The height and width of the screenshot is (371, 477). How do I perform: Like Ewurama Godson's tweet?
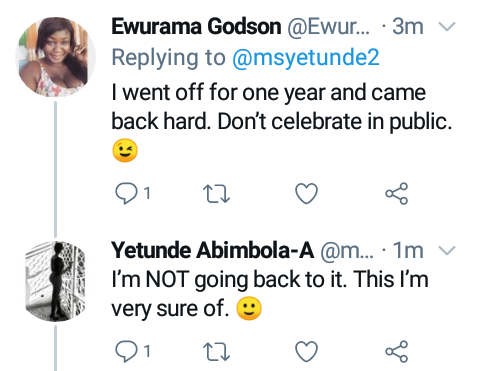click(x=306, y=193)
